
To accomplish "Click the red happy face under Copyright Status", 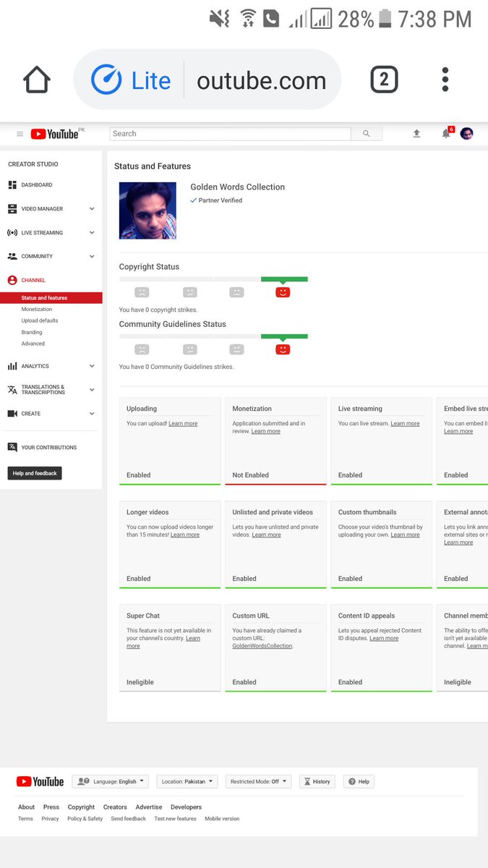I will click(283, 292).
